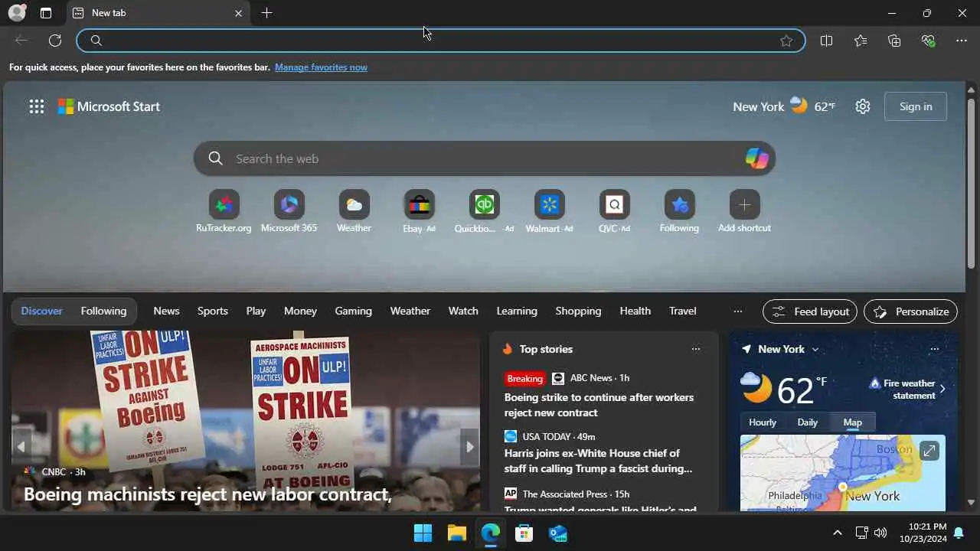980x551 pixels.
Task: Open more feed categories ellipsis
Action: coord(737,311)
